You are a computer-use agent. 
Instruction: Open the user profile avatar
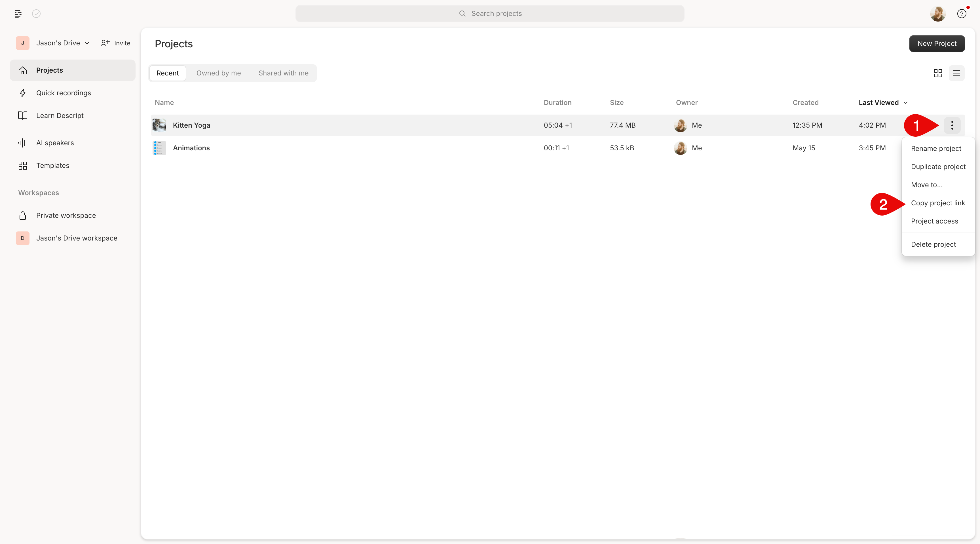point(938,14)
